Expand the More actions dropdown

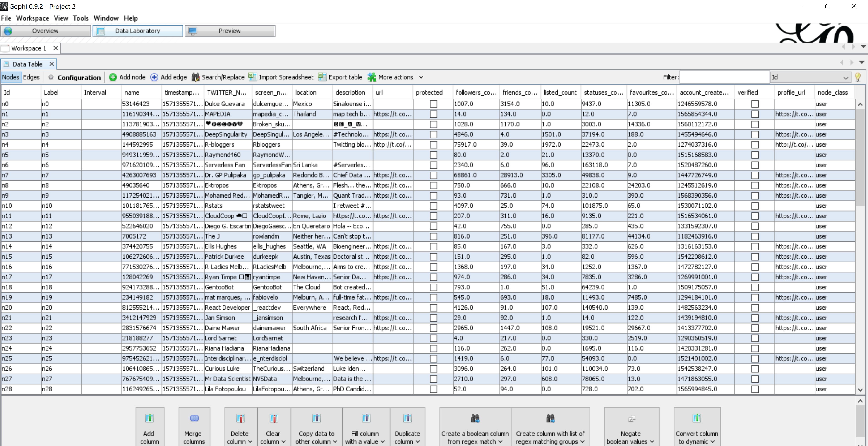(421, 77)
